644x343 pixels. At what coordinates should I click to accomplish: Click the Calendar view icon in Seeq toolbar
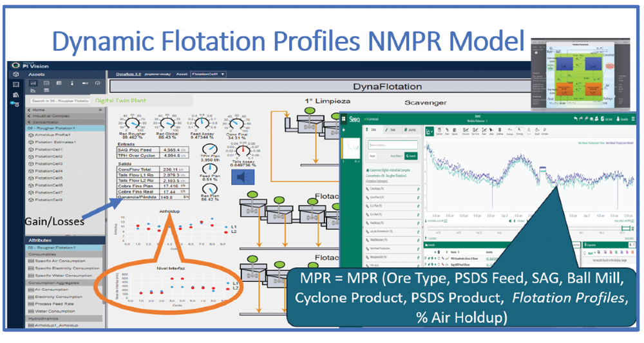pyautogui.click(x=439, y=131)
